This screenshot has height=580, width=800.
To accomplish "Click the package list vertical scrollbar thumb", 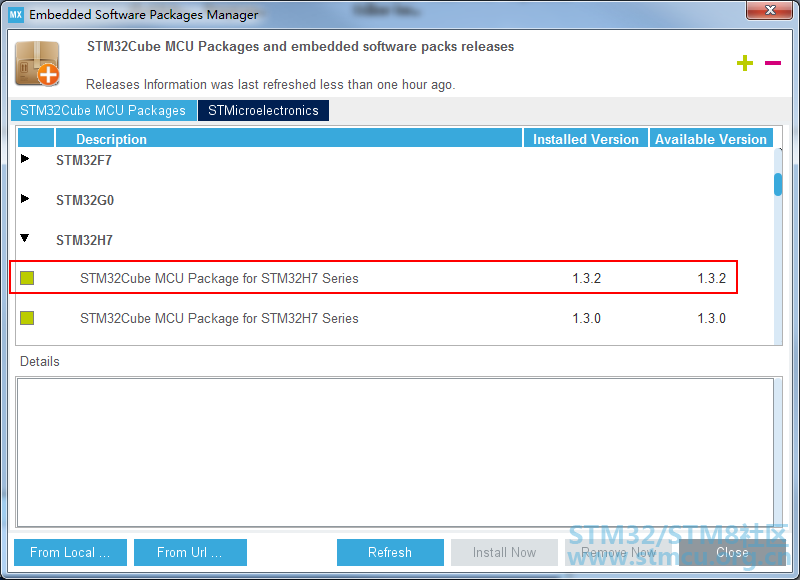I will (778, 184).
